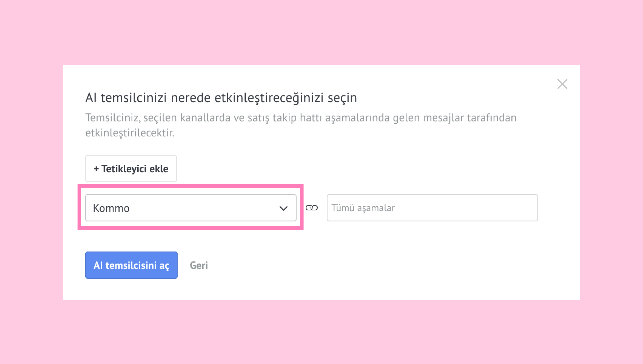Open the Kommo pipeline dropdown
The height and width of the screenshot is (364, 643).
click(x=191, y=208)
